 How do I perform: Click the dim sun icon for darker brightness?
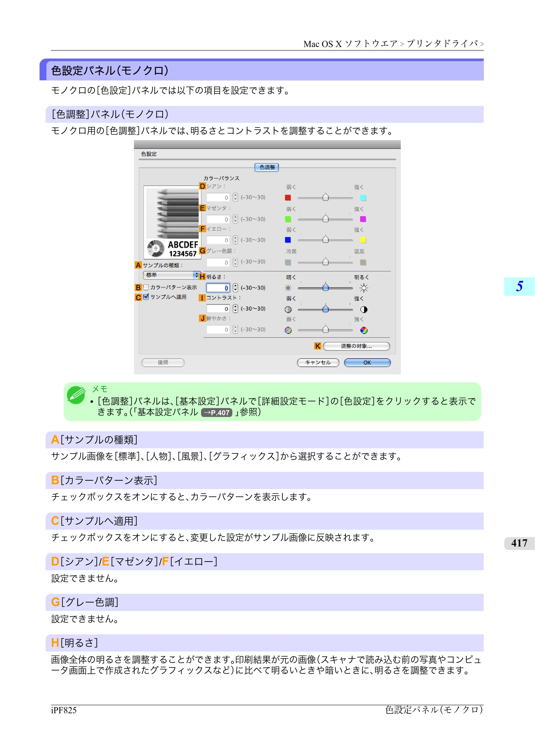pos(288,288)
